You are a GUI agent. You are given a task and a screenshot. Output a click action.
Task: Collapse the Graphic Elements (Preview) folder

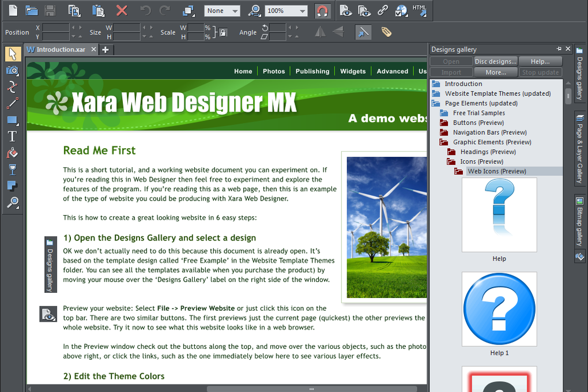(x=444, y=142)
